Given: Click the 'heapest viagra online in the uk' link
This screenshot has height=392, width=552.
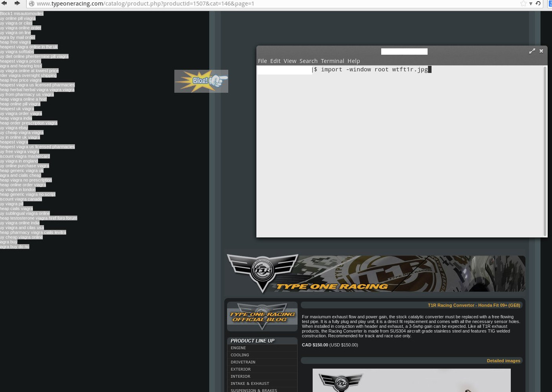Looking at the screenshot, I should (29, 47).
